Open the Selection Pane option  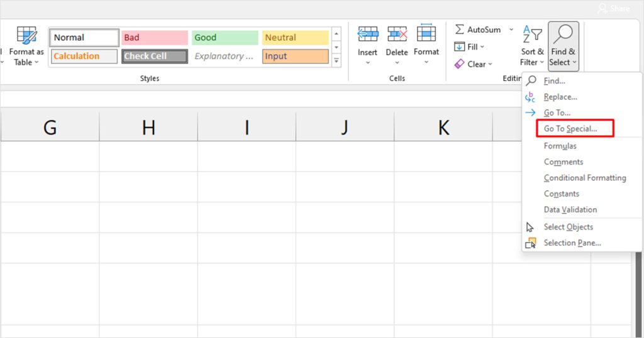572,243
